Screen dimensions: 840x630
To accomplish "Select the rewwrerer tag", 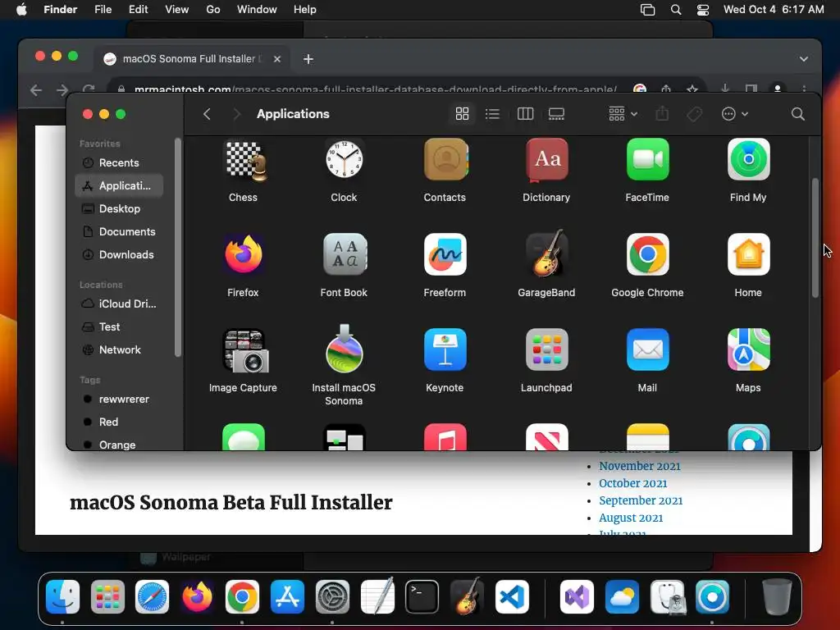I will (x=119, y=399).
